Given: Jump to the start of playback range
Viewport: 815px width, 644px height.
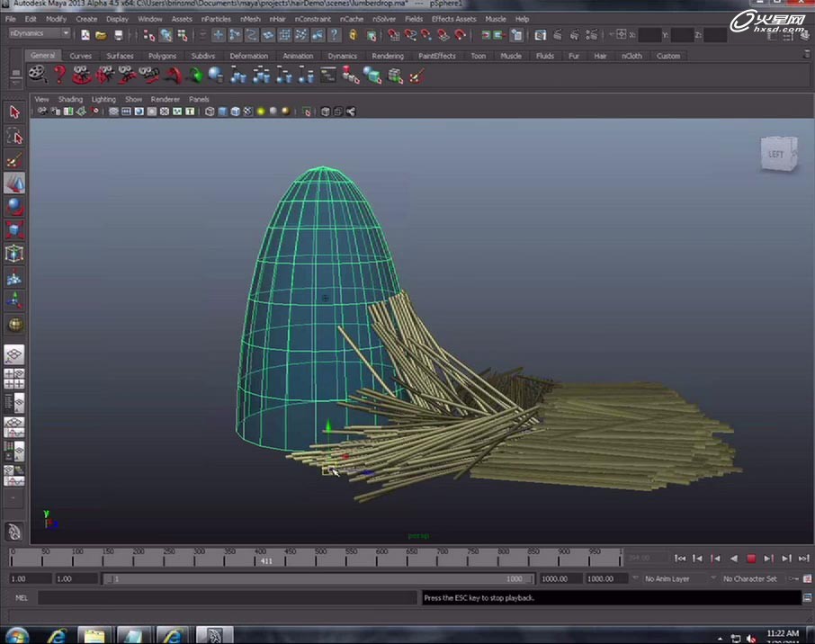Looking at the screenshot, I should coord(680,559).
